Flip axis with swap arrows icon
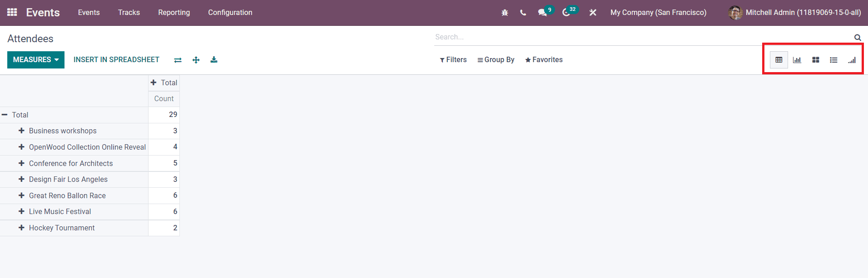 [178, 60]
